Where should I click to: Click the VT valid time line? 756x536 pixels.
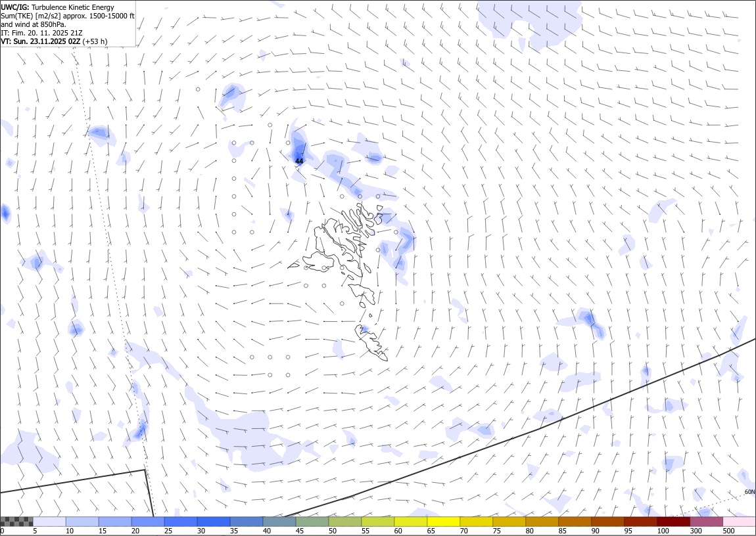point(54,41)
